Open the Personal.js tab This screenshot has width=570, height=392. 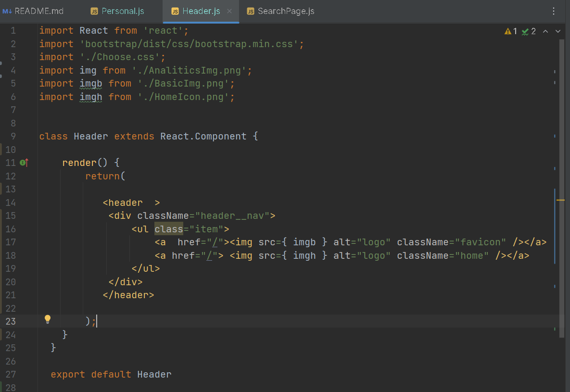coord(117,11)
